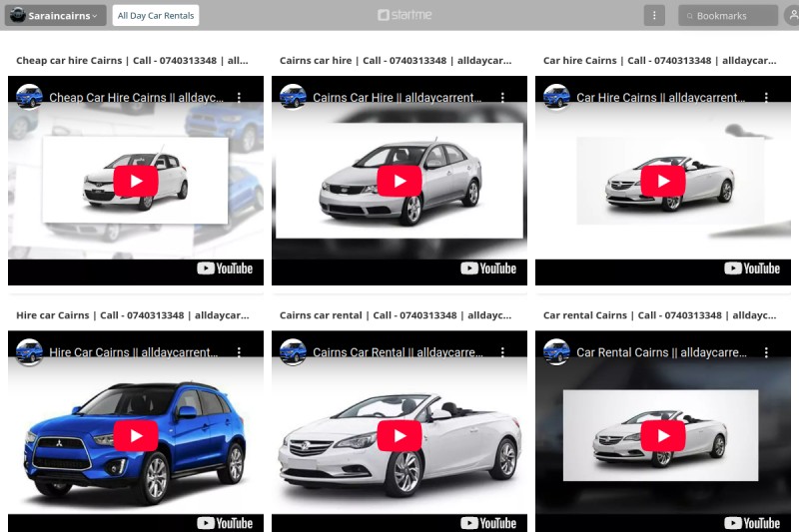Image resolution: width=799 pixels, height=532 pixels.
Task: Click the start.me logo
Action: pos(404,15)
